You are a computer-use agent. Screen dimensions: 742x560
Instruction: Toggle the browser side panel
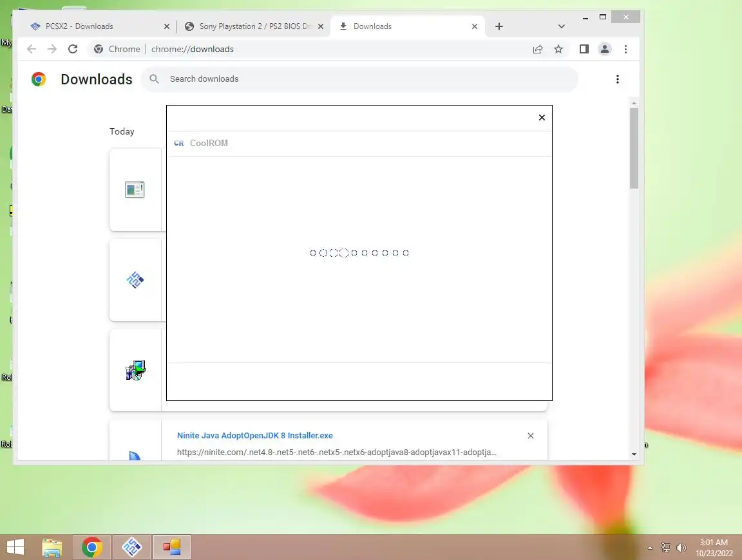[x=584, y=49]
